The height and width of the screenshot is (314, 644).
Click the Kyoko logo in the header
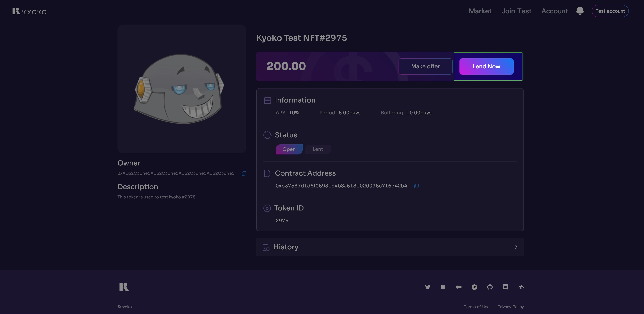(x=29, y=11)
